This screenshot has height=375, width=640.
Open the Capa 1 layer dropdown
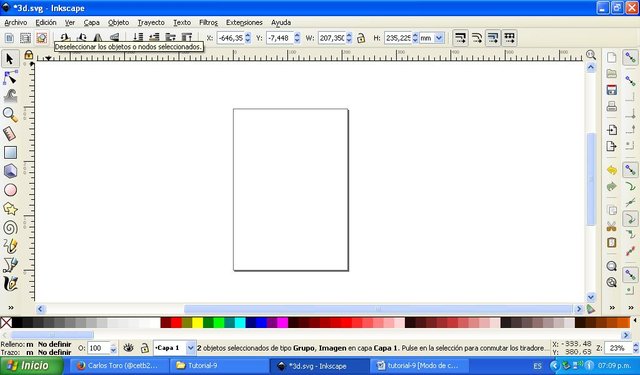click(x=190, y=348)
